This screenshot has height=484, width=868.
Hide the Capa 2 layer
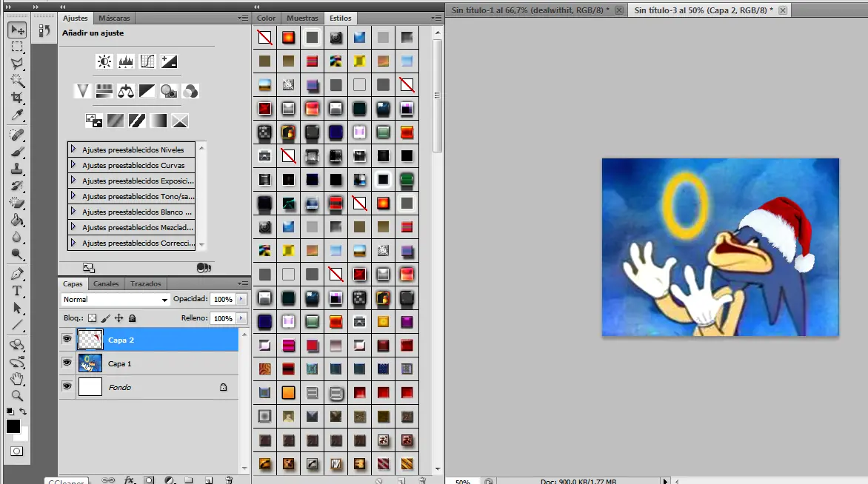pyautogui.click(x=67, y=340)
